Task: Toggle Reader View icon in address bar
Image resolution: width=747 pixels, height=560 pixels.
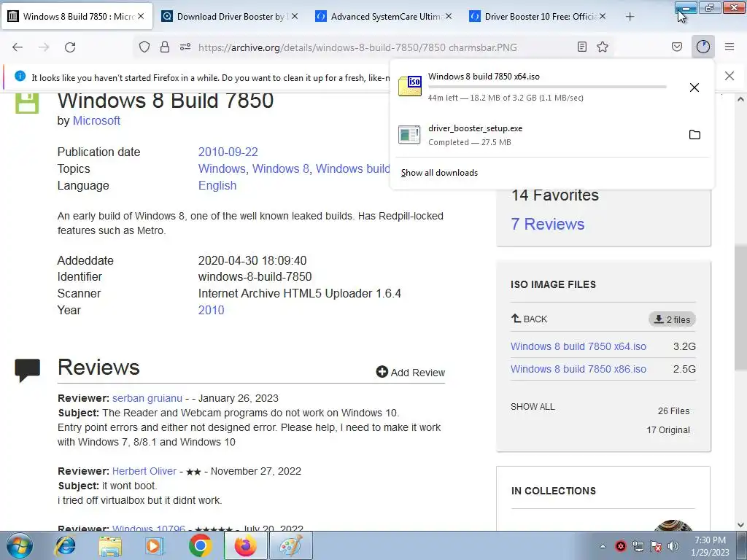Action: click(x=581, y=47)
